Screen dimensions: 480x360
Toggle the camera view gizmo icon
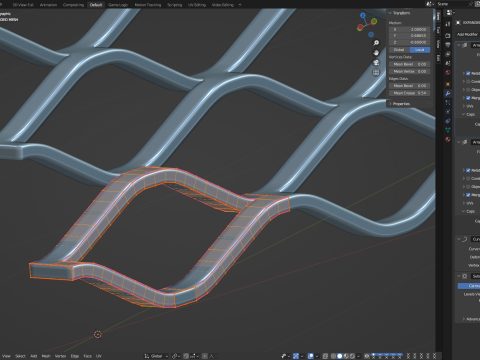tap(376, 63)
